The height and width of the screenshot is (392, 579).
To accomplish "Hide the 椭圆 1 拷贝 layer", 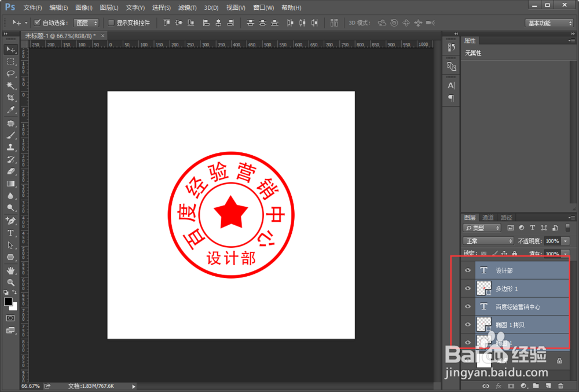I will click(468, 324).
